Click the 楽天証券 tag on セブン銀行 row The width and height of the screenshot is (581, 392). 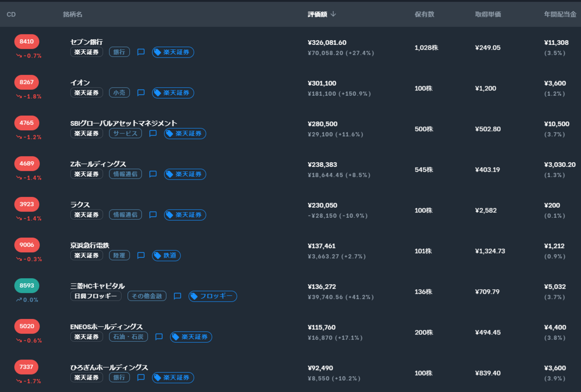(173, 52)
